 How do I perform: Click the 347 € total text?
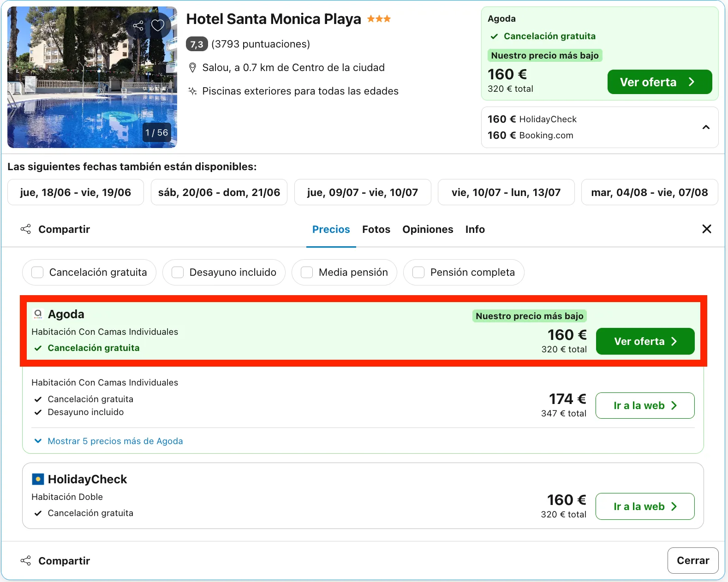click(564, 414)
